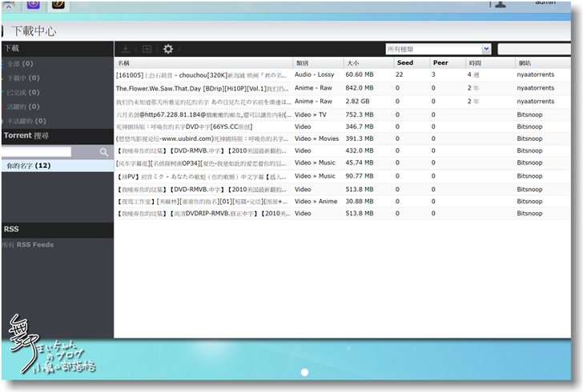Sort by the 時間 column header
583x392 pixels.
(x=490, y=62)
